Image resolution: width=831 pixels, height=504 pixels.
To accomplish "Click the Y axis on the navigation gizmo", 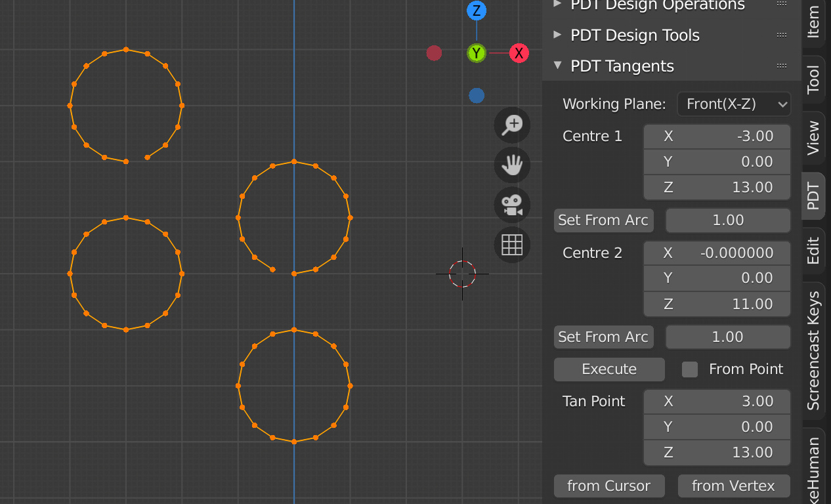I will [x=476, y=52].
